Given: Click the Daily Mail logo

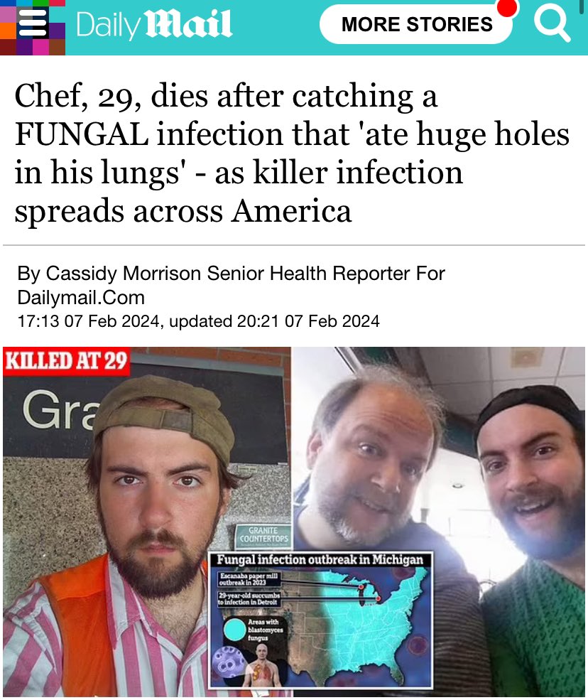Looking at the screenshot, I should [x=154, y=24].
